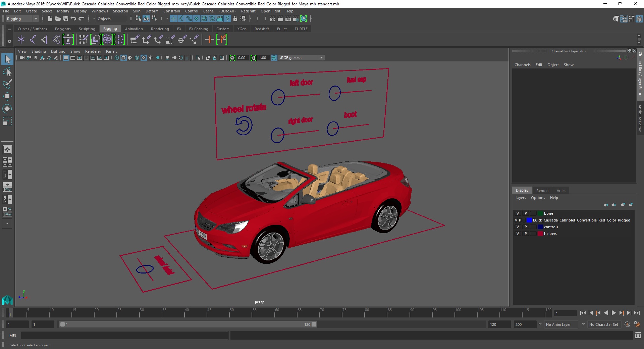Click the Create Joint shelf icon
Image resolution: width=644 pixels, height=349 pixels.
coord(33,40)
